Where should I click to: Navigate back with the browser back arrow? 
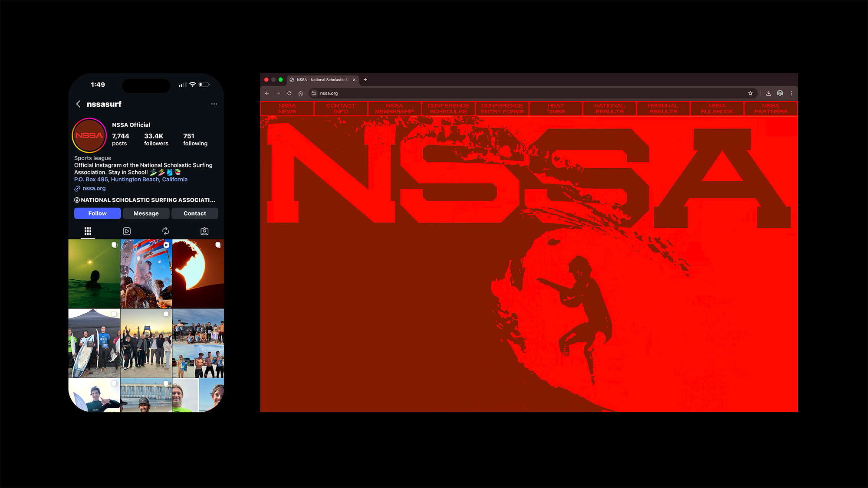tap(266, 93)
